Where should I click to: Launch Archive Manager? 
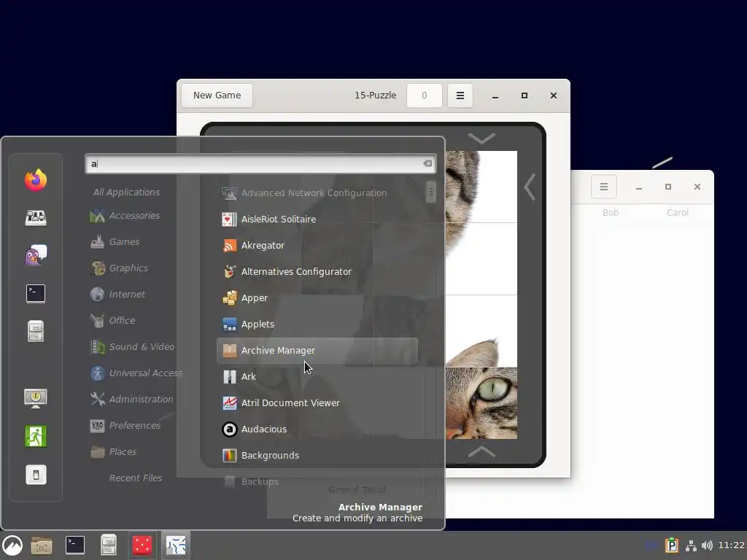[x=317, y=351]
